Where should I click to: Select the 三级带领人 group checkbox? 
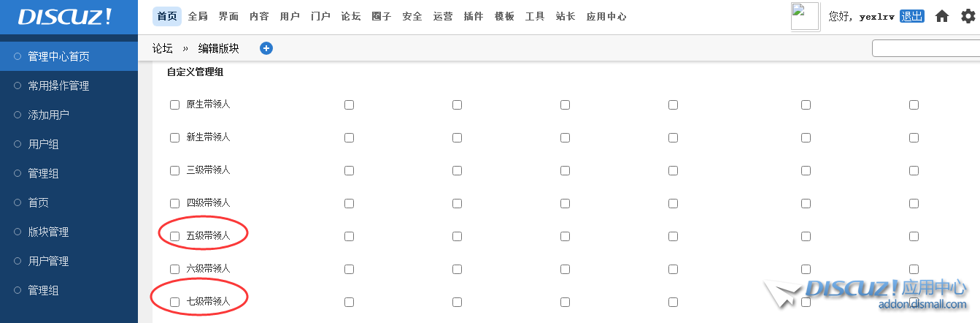pos(174,170)
